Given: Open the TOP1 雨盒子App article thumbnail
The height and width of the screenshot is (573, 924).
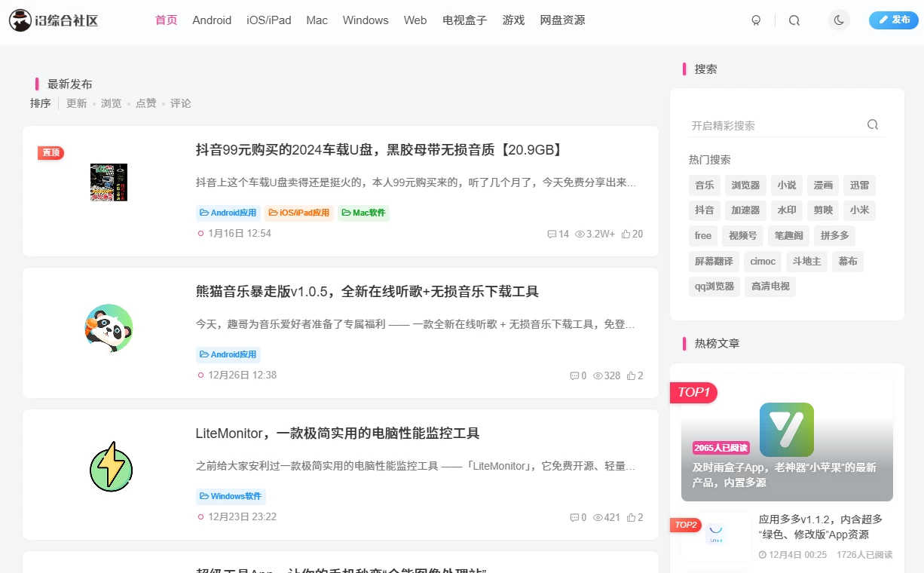Looking at the screenshot, I should point(787,430).
